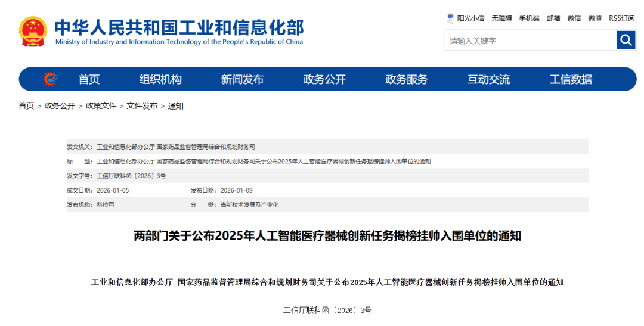Click the red gear icon in navigation bar

(x=49, y=79)
